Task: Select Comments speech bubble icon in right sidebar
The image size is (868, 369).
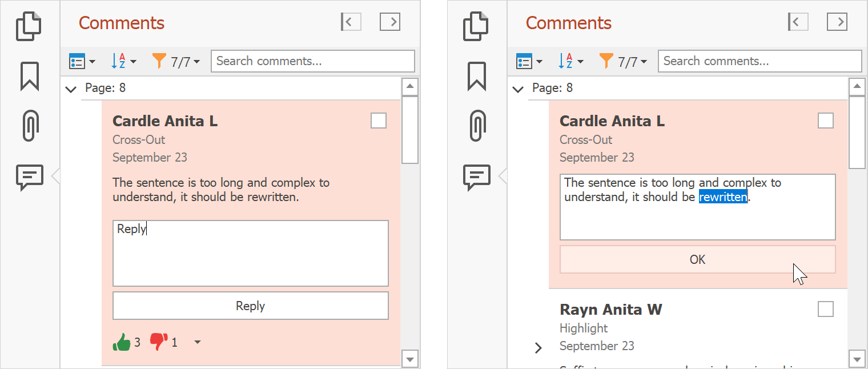Action: tap(477, 177)
